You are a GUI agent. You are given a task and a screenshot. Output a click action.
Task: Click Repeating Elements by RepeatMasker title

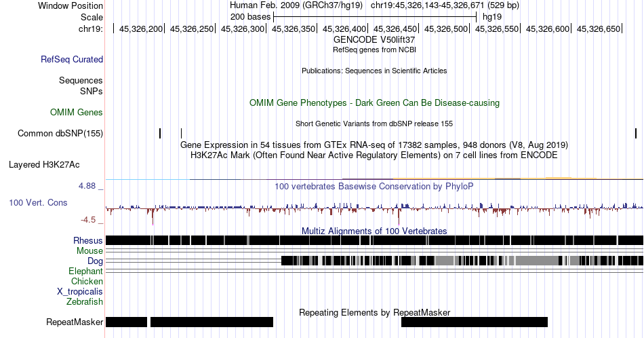[x=374, y=312]
